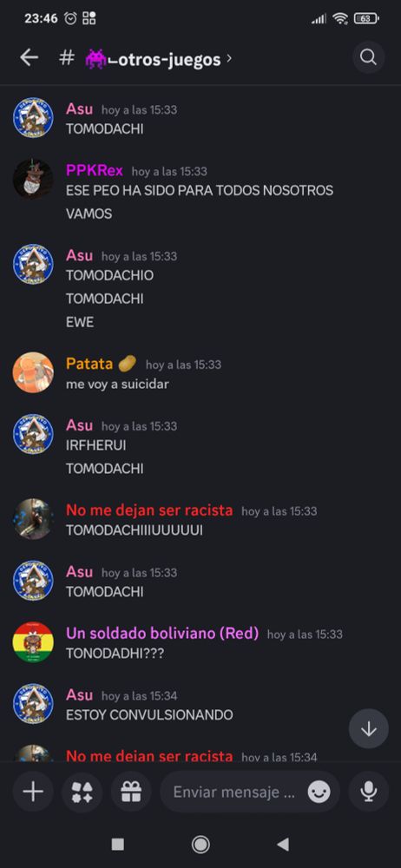Tap Un soldado boliviano (Red) username
This screenshot has width=401, height=868.
pos(162,634)
